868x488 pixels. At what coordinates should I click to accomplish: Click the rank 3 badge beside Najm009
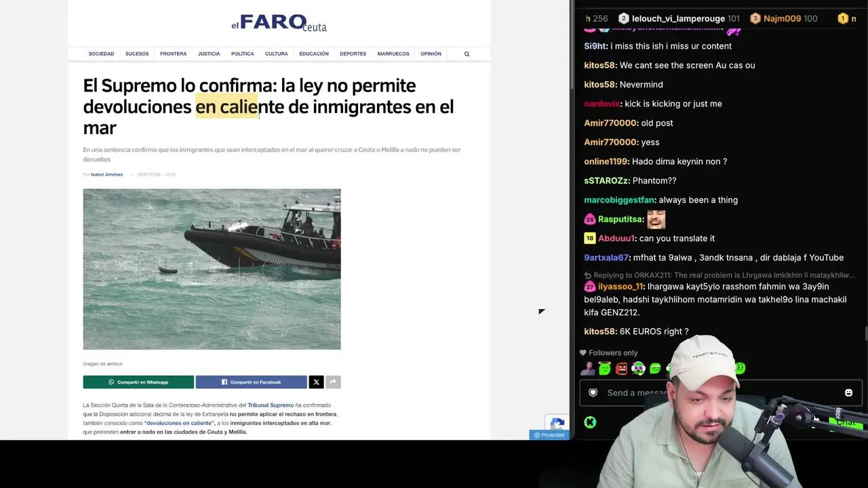tap(755, 19)
